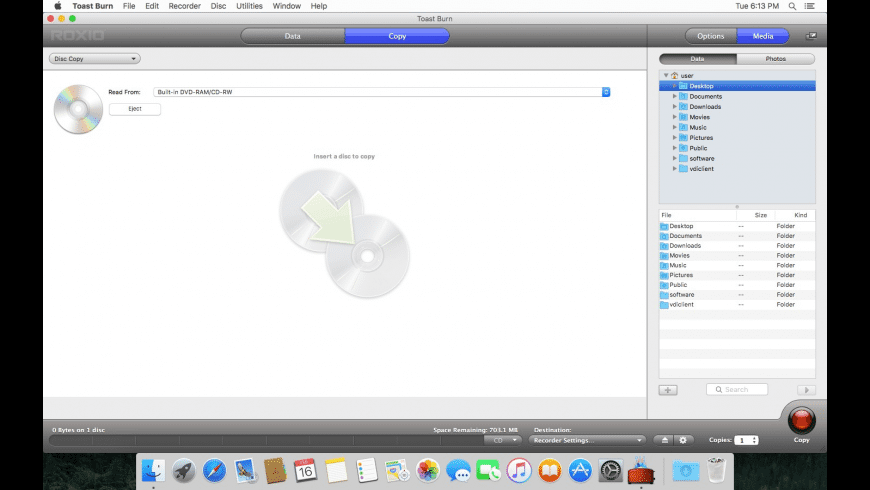Open Notification Center icon in menu bar
This screenshot has height=490, width=870.
pos(810,6)
